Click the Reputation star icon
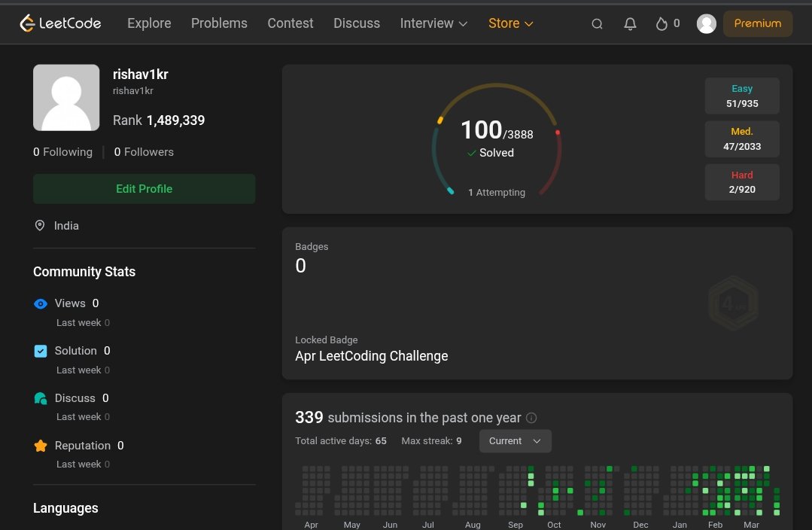Screen dimensions: 812x530 pyautogui.click(x=41, y=446)
